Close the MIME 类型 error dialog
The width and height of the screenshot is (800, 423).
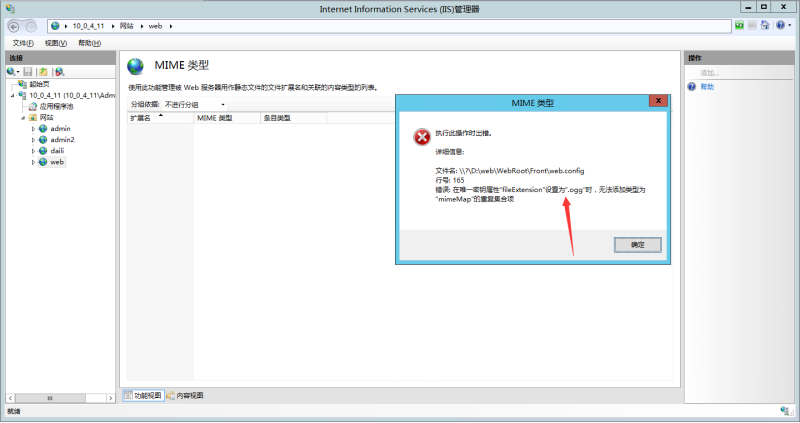[658, 101]
